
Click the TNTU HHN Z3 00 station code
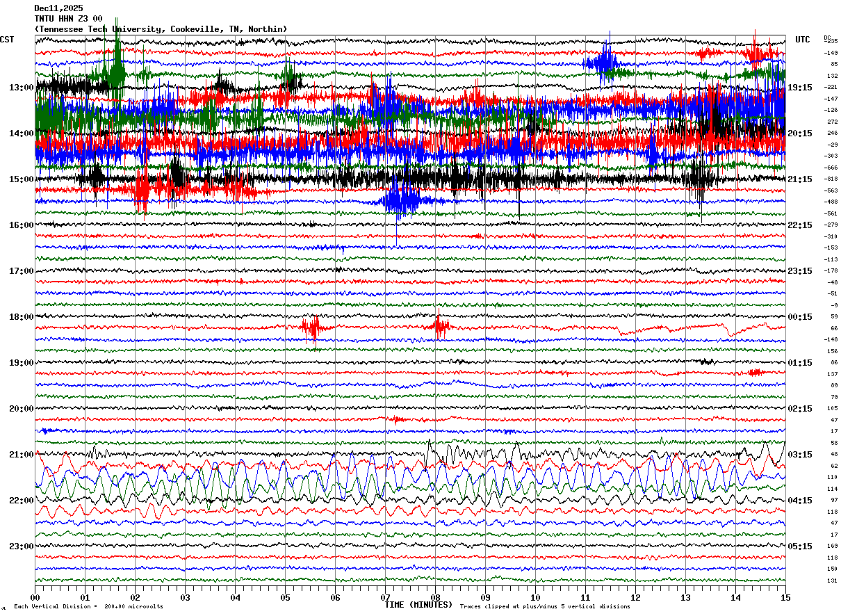68,18
